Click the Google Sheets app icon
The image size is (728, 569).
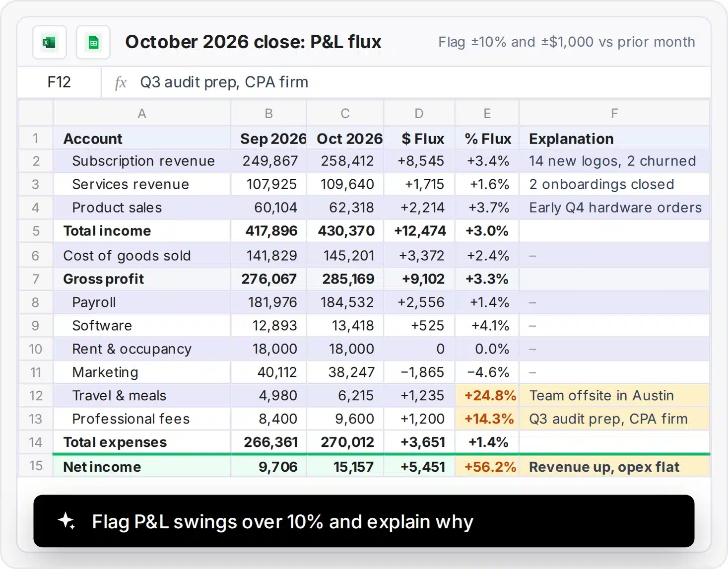click(x=93, y=42)
